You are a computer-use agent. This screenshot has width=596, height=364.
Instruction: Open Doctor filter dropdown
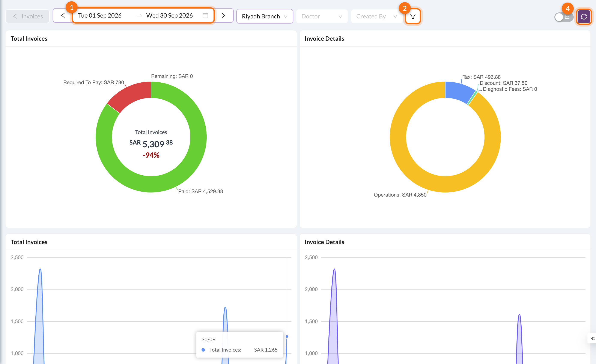tap(322, 16)
